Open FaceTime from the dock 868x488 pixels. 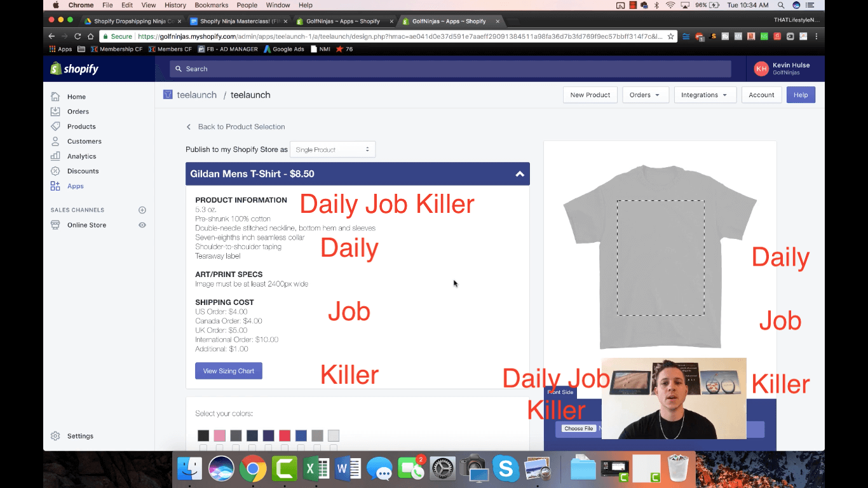click(x=411, y=470)
